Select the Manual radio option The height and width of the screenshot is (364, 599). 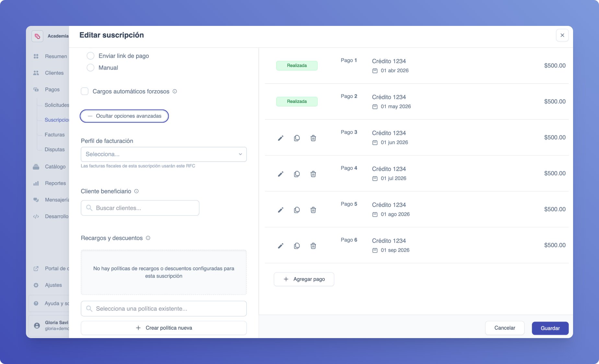click(90, 67)
